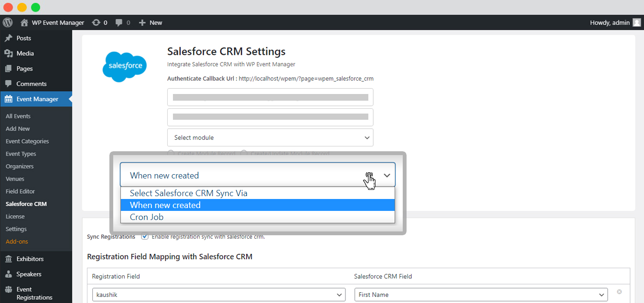Viewport: 644px width, 303px height.
Task: Open the First Name Salesforce field dropdown
Action: [481, 295]
